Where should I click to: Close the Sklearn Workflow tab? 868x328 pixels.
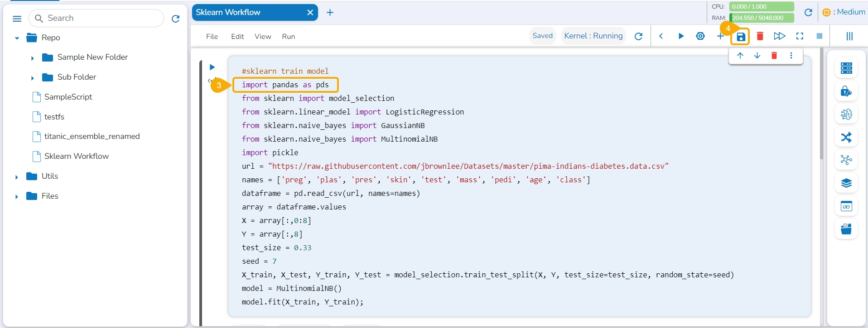[310, 13]
